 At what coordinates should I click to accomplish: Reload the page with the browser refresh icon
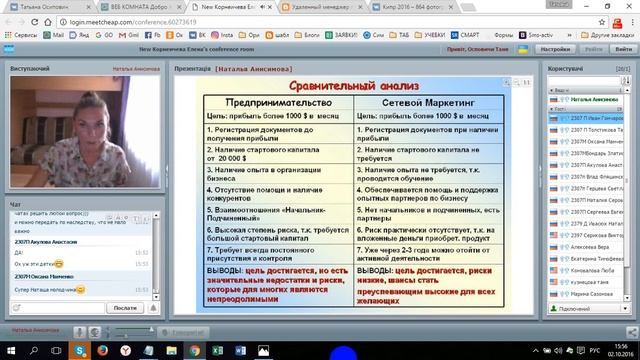pyautogui.click(x=35, y=22)
